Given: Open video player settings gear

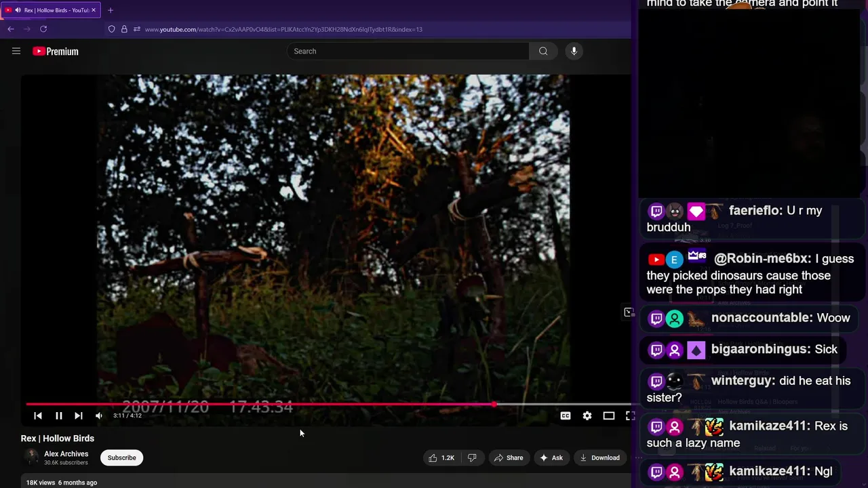Looking at the screenshot, I should point(587,415).
